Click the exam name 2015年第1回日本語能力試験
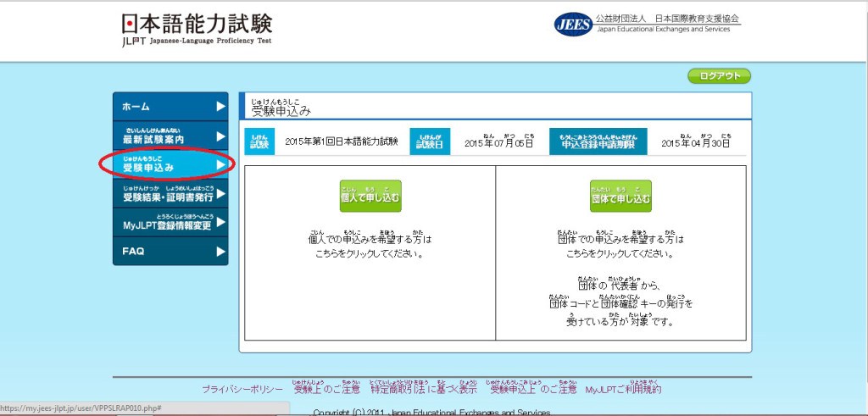This screenshot has width=868, height=416. click(342, 142)
